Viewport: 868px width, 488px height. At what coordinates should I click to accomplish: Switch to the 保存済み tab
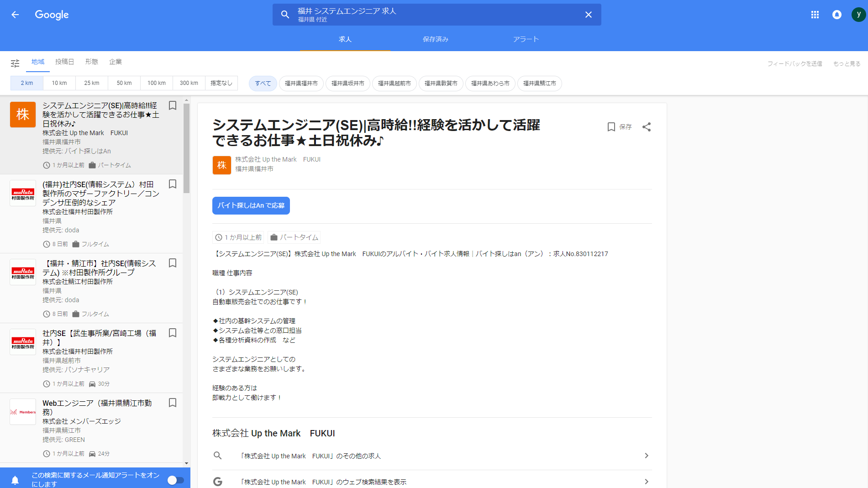[436, 39]
